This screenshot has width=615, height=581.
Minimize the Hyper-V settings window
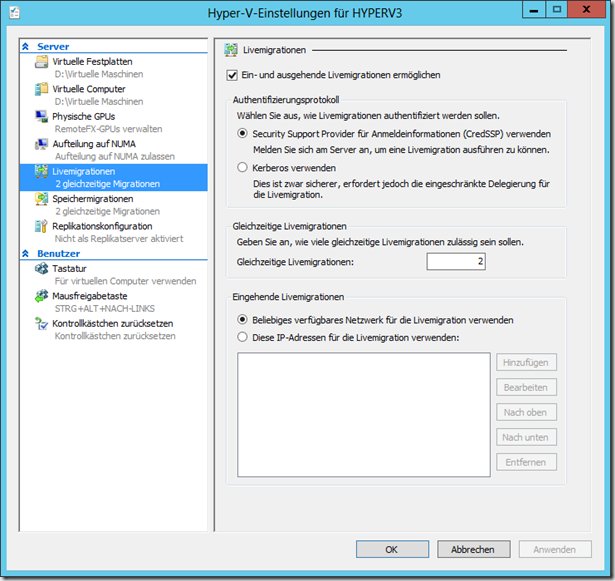point(534,9)
